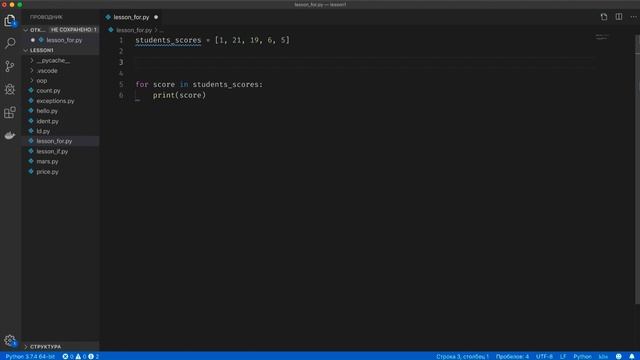Expand the __pycache__ folder
Image resolution: width=640 pixels, height=360 pixels.
pos(32,60)
